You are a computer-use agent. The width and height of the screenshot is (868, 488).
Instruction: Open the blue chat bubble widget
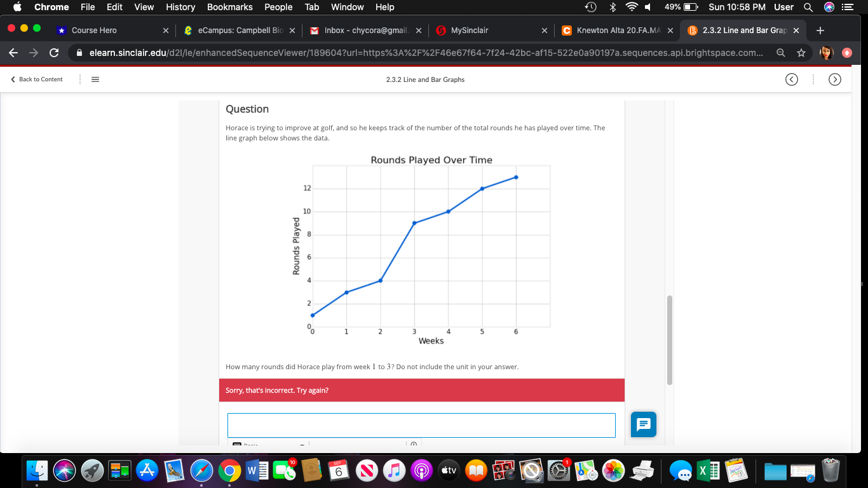tap(644, 424)
